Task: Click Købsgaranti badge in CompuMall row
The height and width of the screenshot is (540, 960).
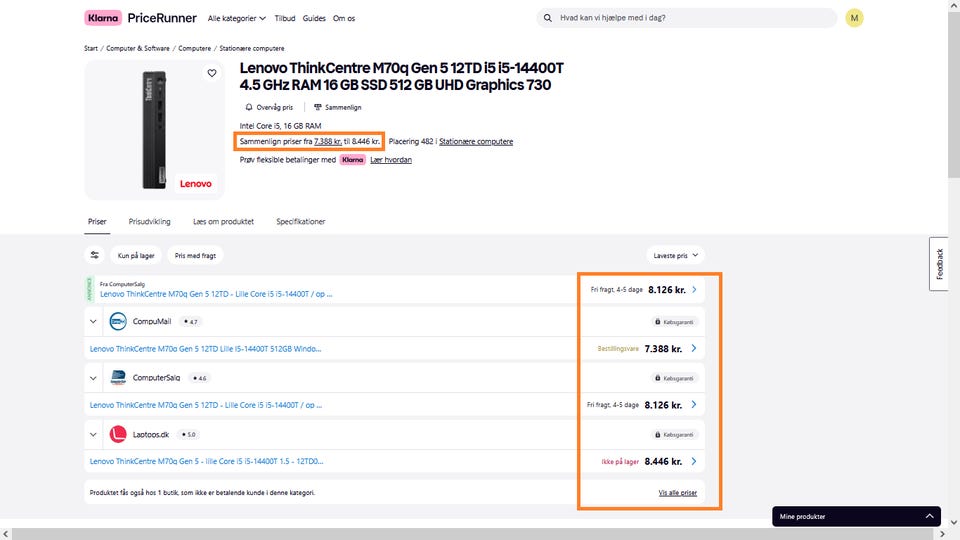Action: pyautogui.click(x=674, y=321)
